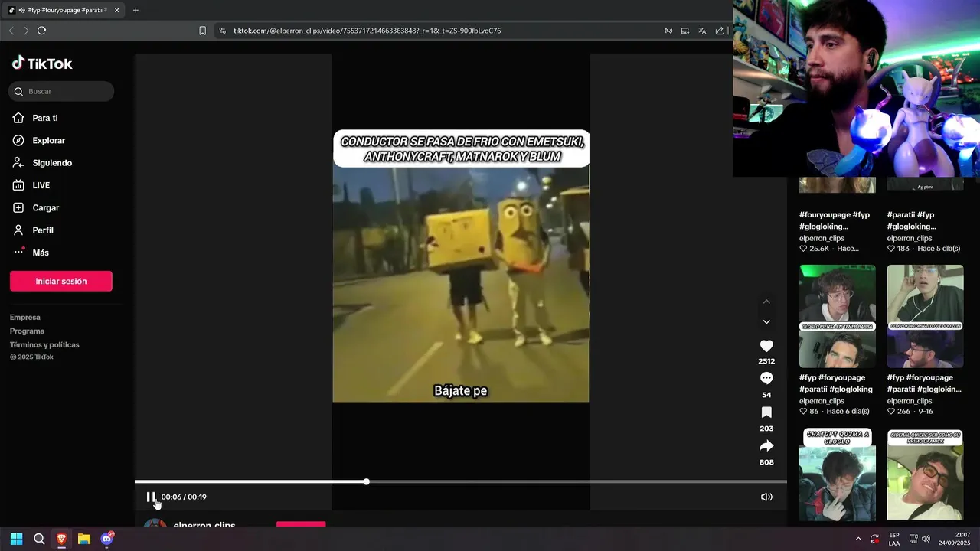Viewport: 980px width, 551px height.
Task: Open the ChatGPT quema a Gloglo thumbnail
Action: coord(838,474)
